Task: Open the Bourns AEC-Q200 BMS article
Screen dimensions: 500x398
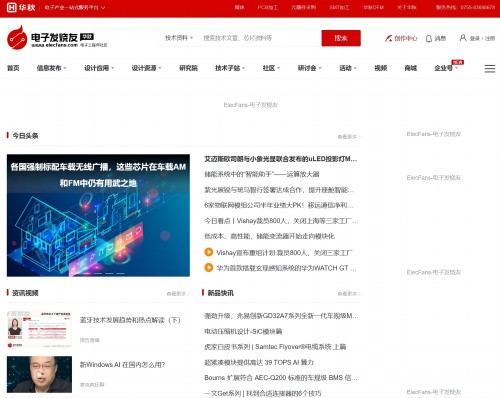Action: (281, 378)
